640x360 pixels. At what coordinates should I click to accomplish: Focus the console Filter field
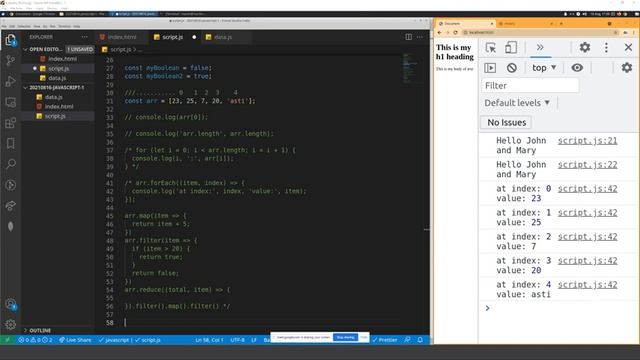click(x=530, y=86)
